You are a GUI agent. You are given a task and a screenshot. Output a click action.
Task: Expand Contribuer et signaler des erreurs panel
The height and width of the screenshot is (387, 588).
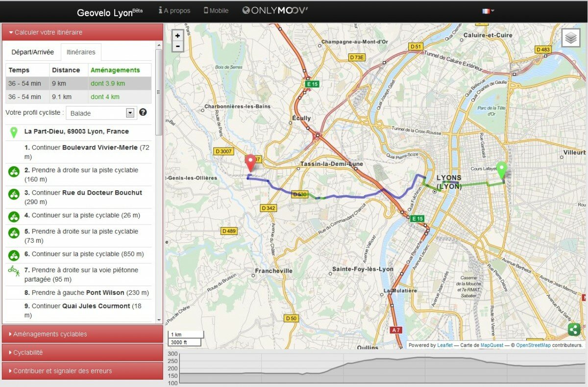(82, 371)
